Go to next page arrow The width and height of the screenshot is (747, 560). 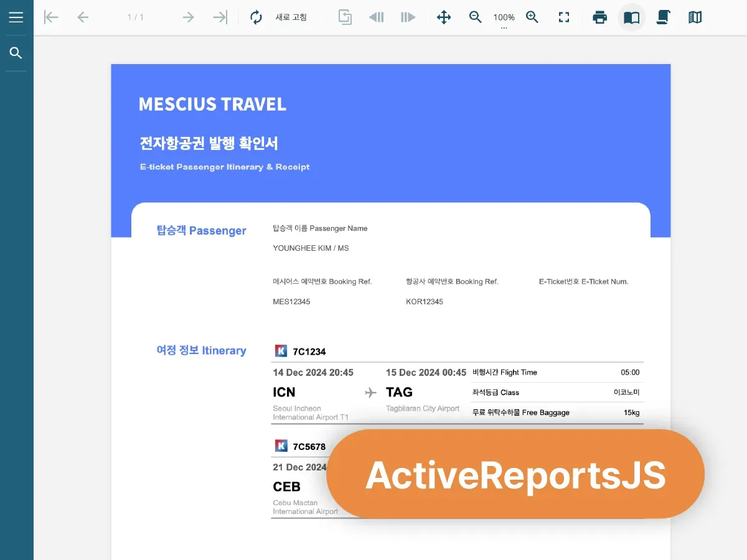coord(189,17)
